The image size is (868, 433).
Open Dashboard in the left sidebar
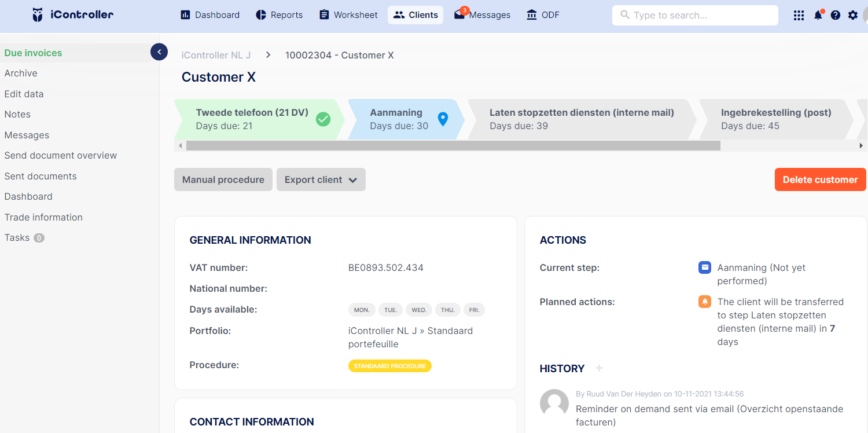[x=28, y=196]
